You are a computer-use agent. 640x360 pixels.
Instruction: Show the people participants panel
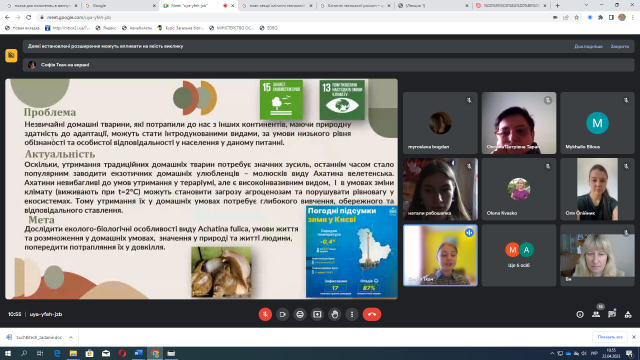[x=596, y=314]
